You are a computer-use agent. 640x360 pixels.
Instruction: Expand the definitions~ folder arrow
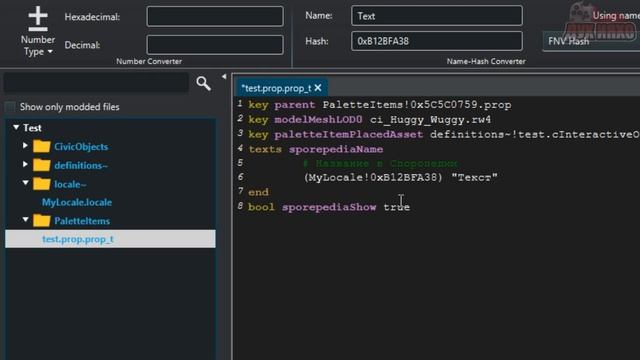pyautogui.click(x=25, y=164)
